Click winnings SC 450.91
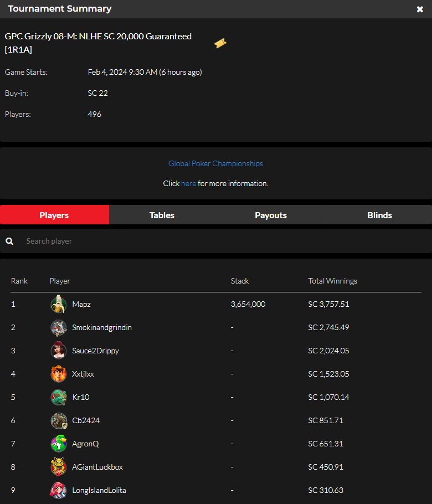 pos(326,467)
